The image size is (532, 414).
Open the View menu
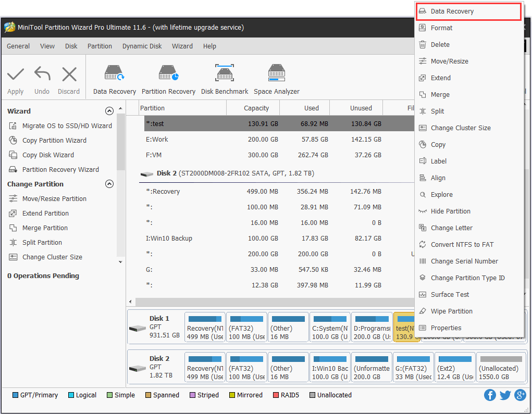pyautogui.click(x=47, y=46)
